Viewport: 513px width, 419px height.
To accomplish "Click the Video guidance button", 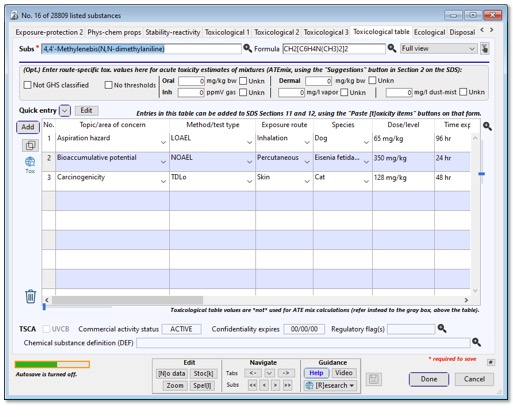I will [344, 373].
